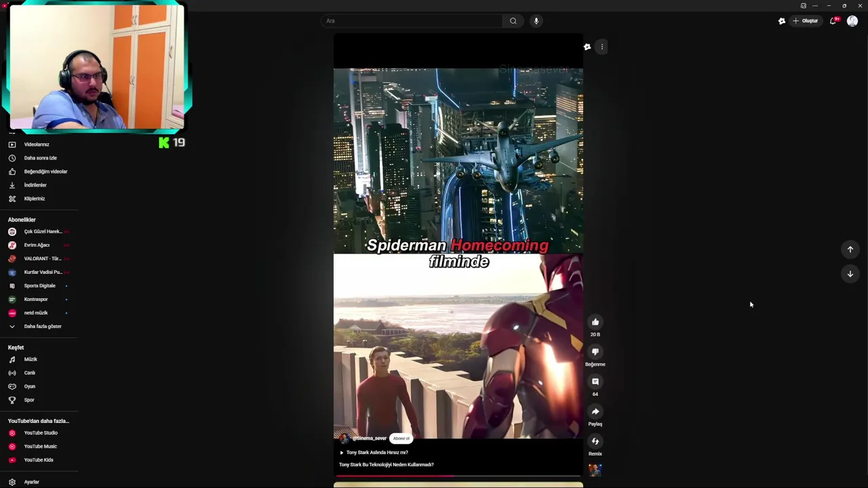Click the Abonelikler section header
This screenshot has height=488, width=868.
pos(22,220)
